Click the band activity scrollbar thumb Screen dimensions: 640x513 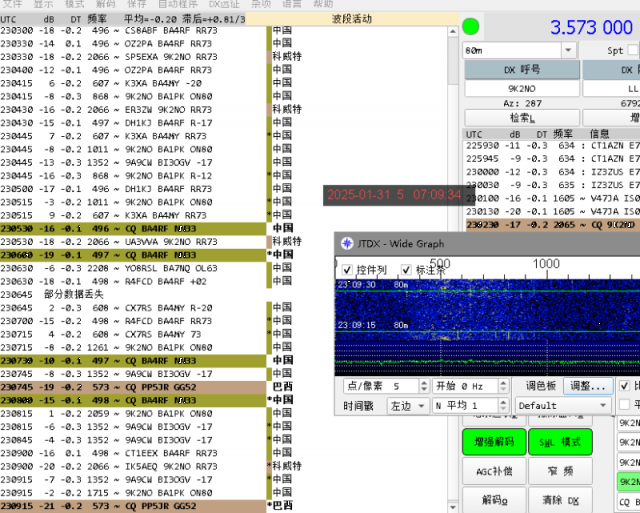[453, 61]
